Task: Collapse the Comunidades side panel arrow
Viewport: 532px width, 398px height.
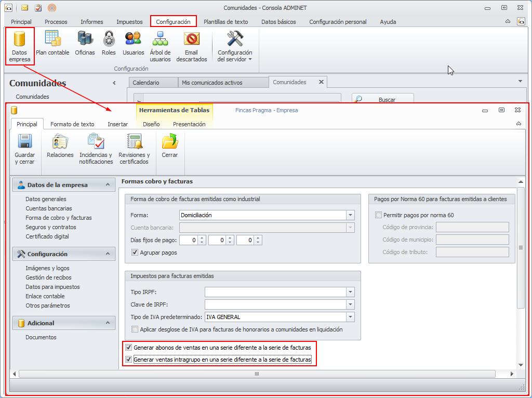Action: click(x=114, y=83)
